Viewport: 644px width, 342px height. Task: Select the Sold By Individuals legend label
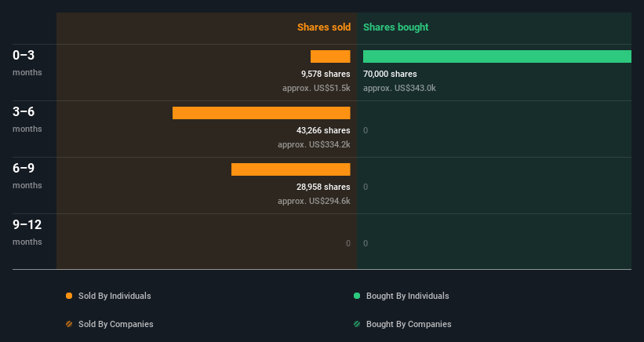click(115, 296)
